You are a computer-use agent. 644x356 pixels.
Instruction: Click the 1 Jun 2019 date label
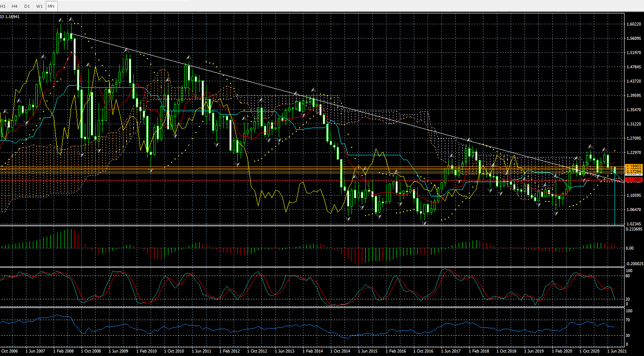534,351
